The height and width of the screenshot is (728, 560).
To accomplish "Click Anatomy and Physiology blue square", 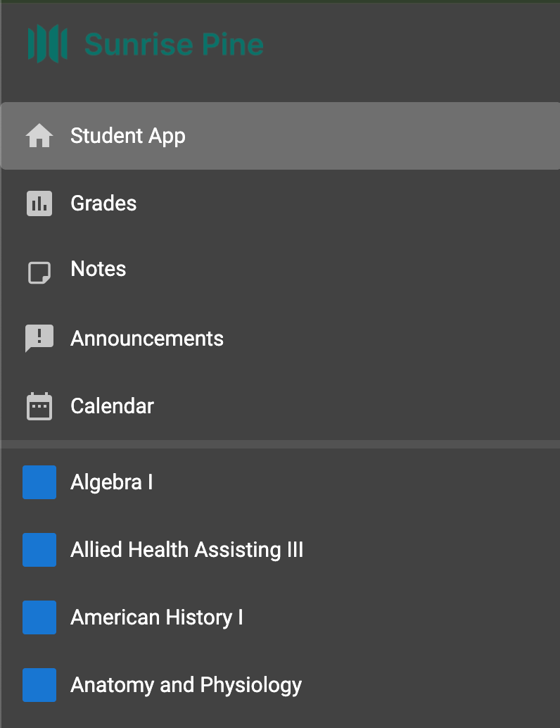I will click(x=39, y=685).
